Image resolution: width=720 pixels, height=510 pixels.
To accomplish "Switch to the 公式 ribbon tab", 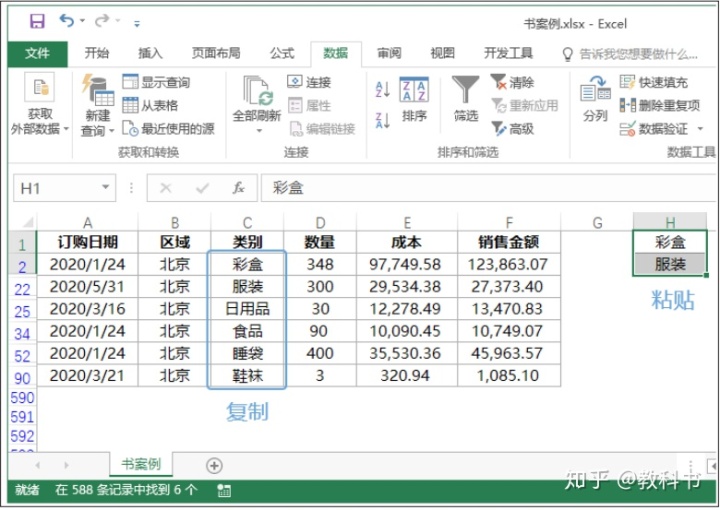I will [x=282, y=53].
